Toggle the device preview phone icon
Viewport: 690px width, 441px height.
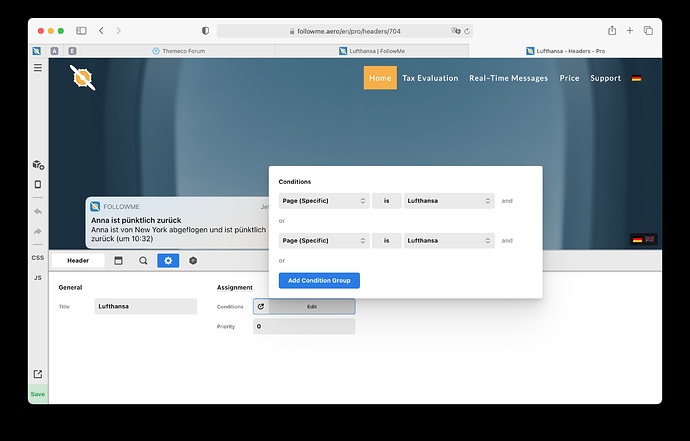(x=38, y=184)
